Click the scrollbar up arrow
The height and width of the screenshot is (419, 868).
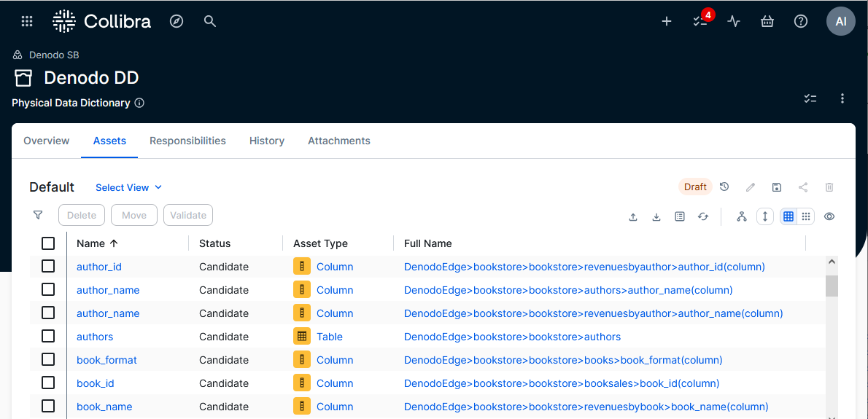(x=832, y=262)
